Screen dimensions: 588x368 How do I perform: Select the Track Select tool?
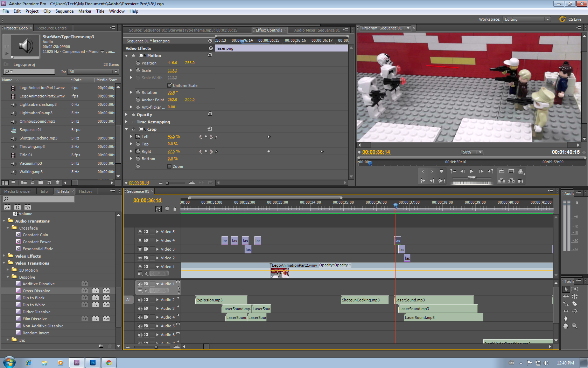(x=575, y=289)
